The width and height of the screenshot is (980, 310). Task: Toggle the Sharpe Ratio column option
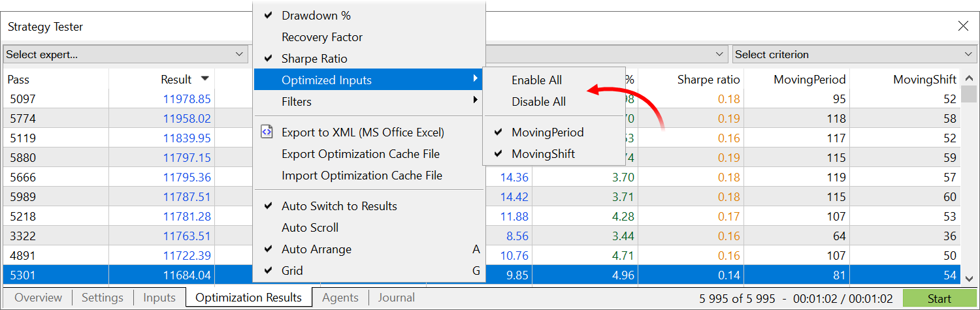pos(314,59)
